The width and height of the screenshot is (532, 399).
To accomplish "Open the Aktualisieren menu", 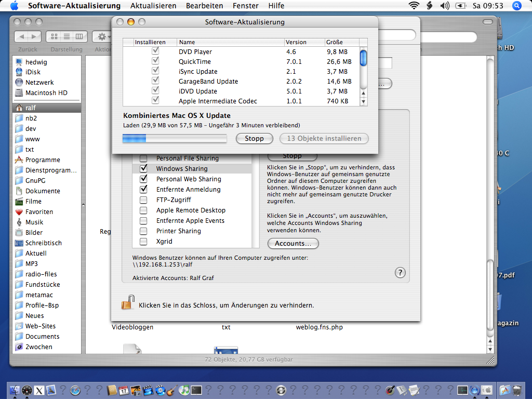I will pos(153,6).
